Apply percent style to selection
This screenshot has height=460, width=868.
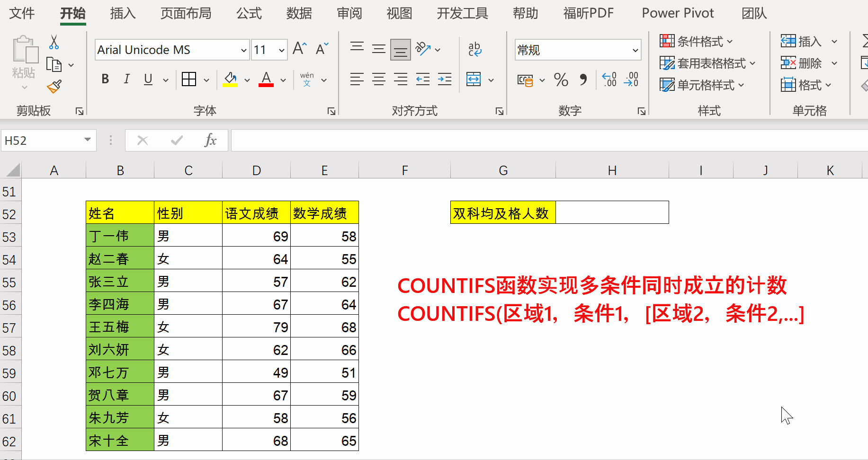(561, 80)
